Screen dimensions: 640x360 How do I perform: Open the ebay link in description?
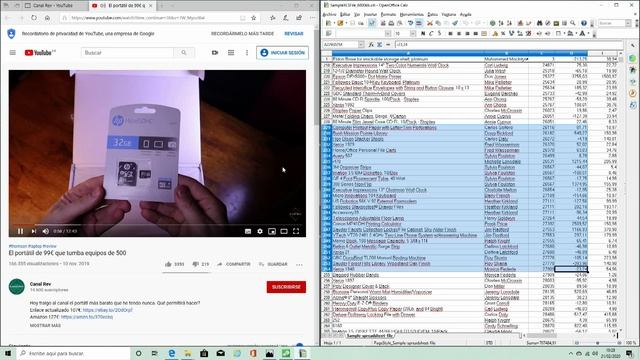click(x=107, y=310)
